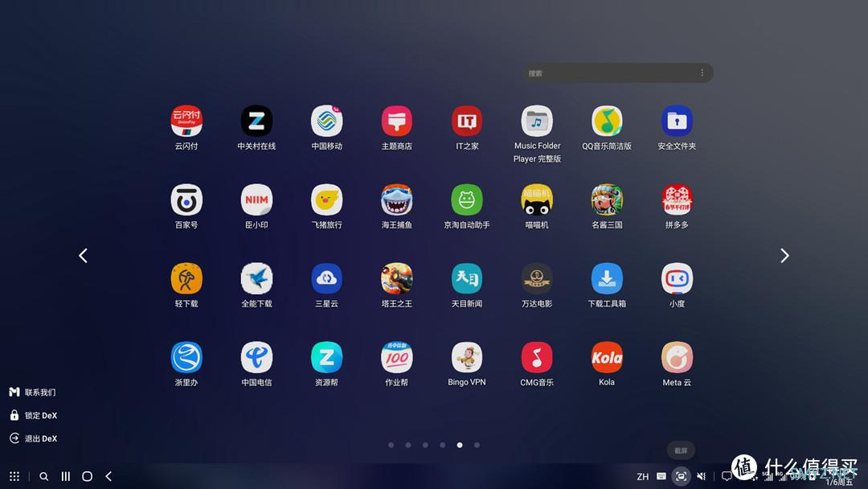
Task: Choose 锁定 DeX to lock DeX
Action: click(33, 415)
